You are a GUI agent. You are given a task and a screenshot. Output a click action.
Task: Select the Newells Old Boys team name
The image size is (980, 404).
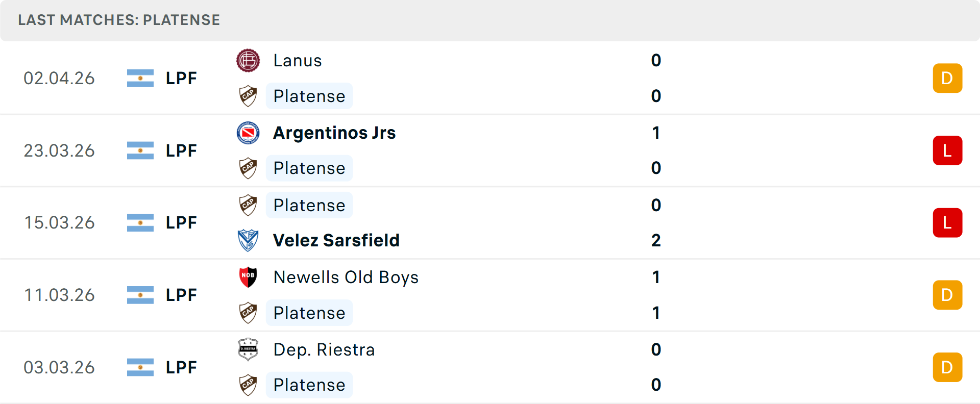coord(346,277)
